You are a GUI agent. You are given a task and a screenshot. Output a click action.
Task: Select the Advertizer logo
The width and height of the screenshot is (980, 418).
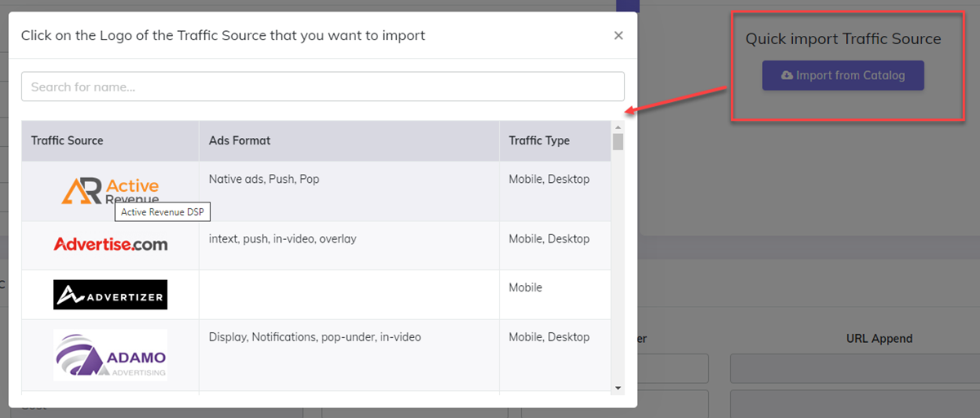click(110, 295)
